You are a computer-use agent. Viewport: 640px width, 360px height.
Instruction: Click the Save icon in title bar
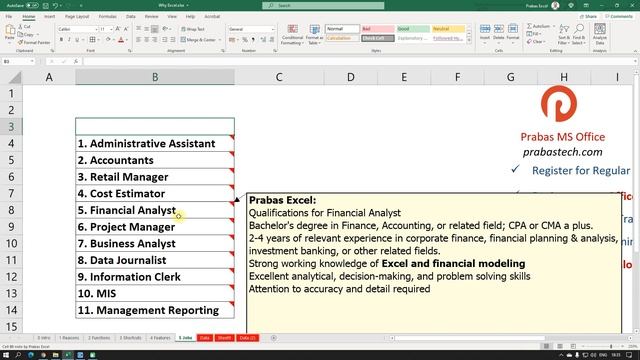click(x=46, y=6)
